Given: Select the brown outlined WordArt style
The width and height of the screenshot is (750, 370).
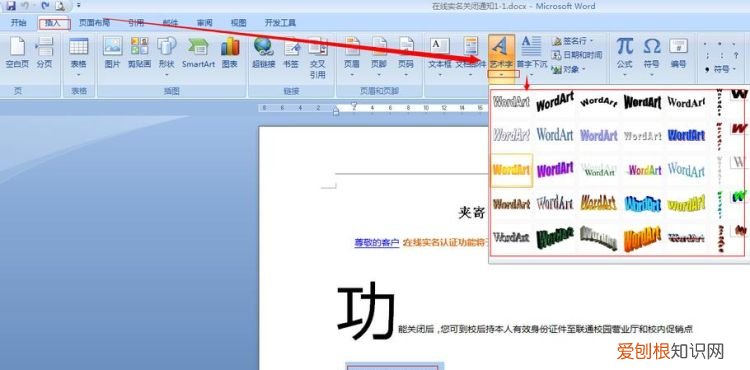Looking at the screenshot, I should [511, 204].
